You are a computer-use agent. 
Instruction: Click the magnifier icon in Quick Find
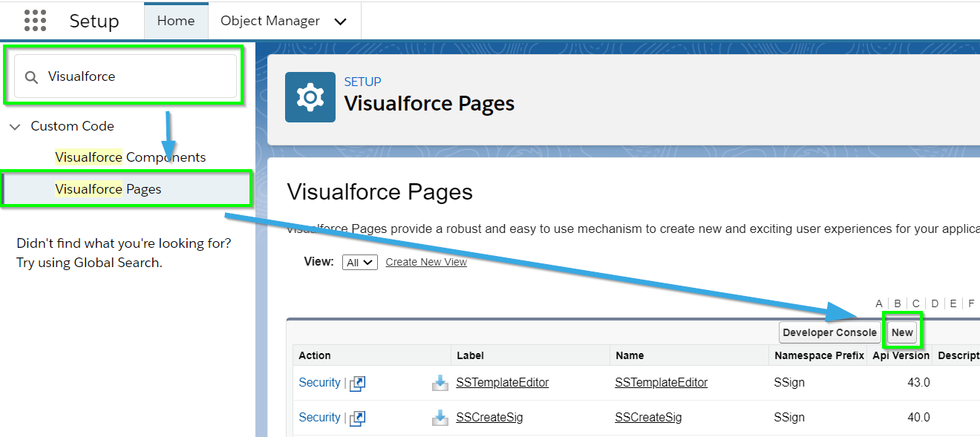coord(31,77)
